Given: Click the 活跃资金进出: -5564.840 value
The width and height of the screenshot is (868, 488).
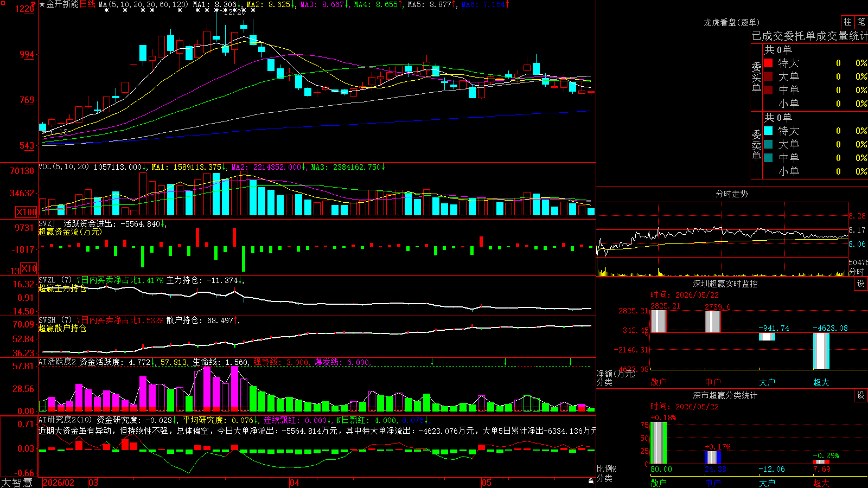Looking at the screenshot, I should [115, 223].
